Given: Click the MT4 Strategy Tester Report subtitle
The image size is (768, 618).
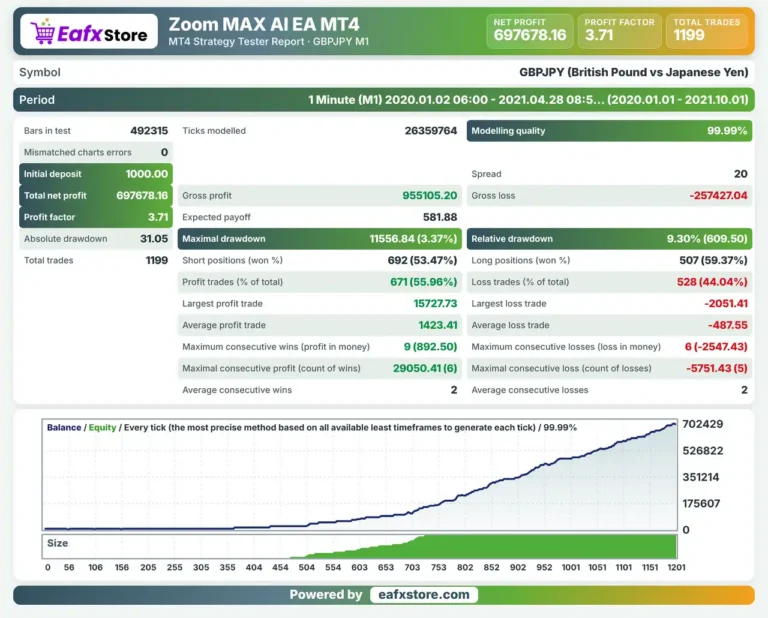Looking at the screenshot, I should point(268,42).
